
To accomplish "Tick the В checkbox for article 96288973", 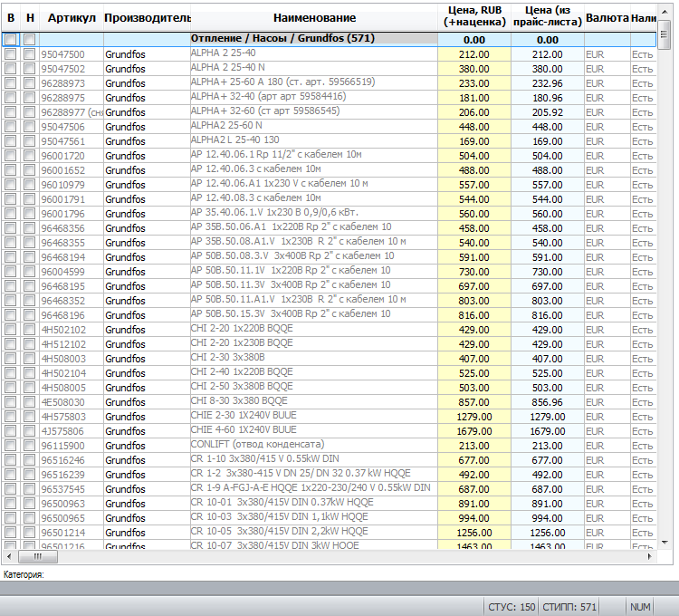I will (x=10, y=83).
